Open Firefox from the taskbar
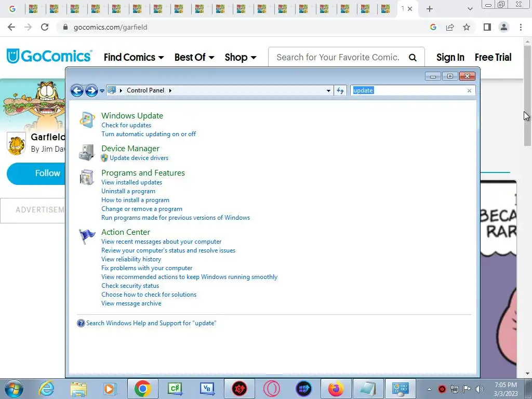This screenshot has width=532, height=399. pyautogui.click(x=336, y=389)
